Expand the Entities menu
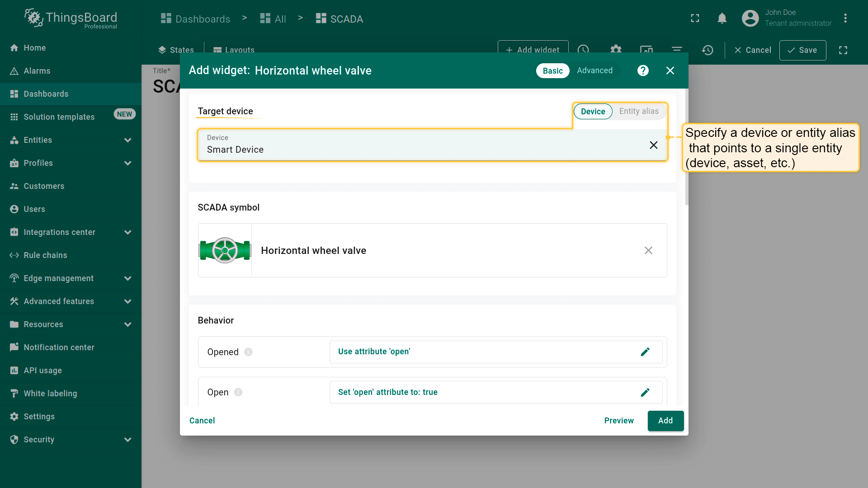The width and height of the screenshot is (868, 488). pyautogui.click(x=128, y=140)
